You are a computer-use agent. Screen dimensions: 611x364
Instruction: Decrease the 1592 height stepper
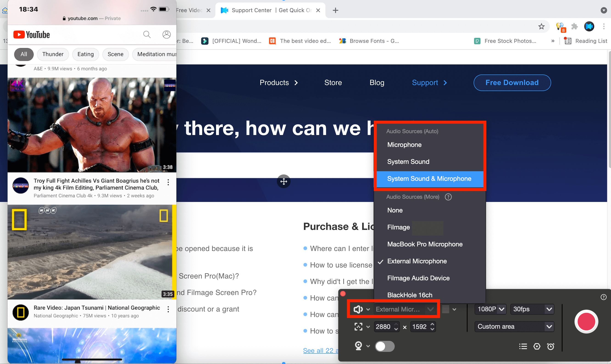point(432,329)
